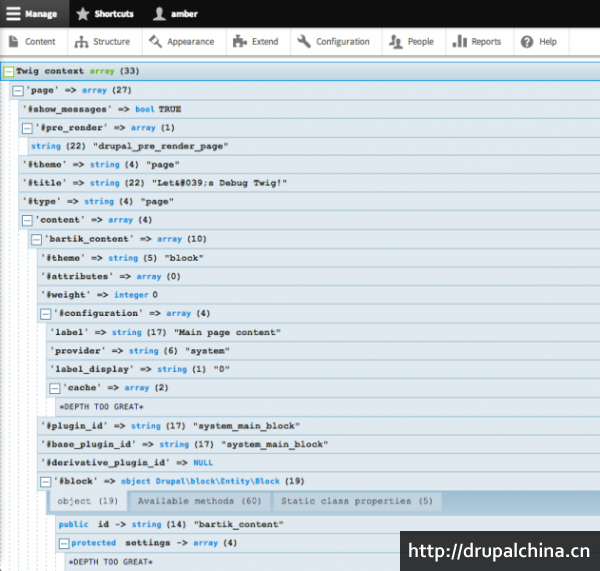Collapse the protected settings array
Screen dimensions: 600x571
pyautogui.click(x=63, y=543)
